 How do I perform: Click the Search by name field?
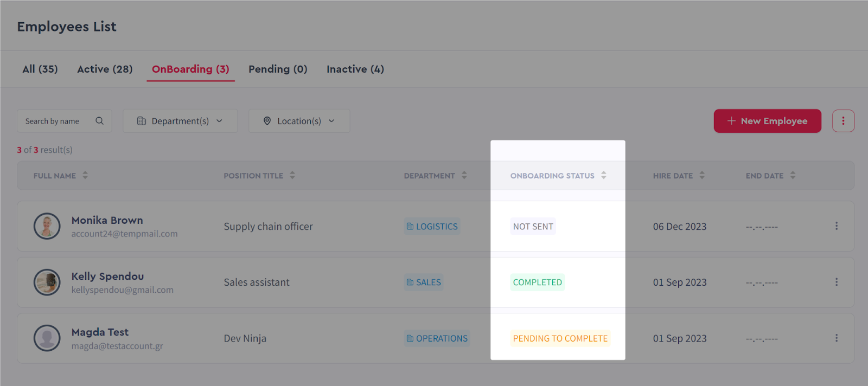(64, 121)
